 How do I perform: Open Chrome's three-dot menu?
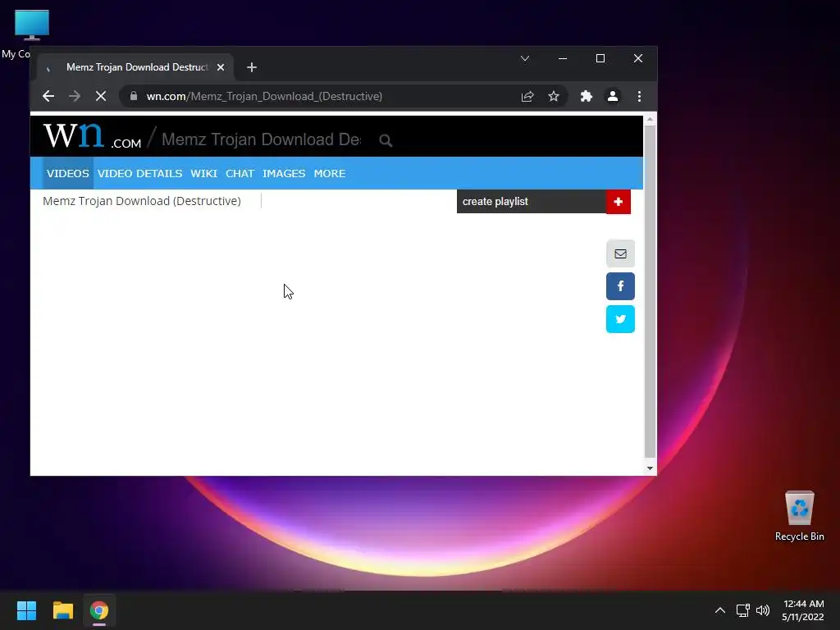639,97
